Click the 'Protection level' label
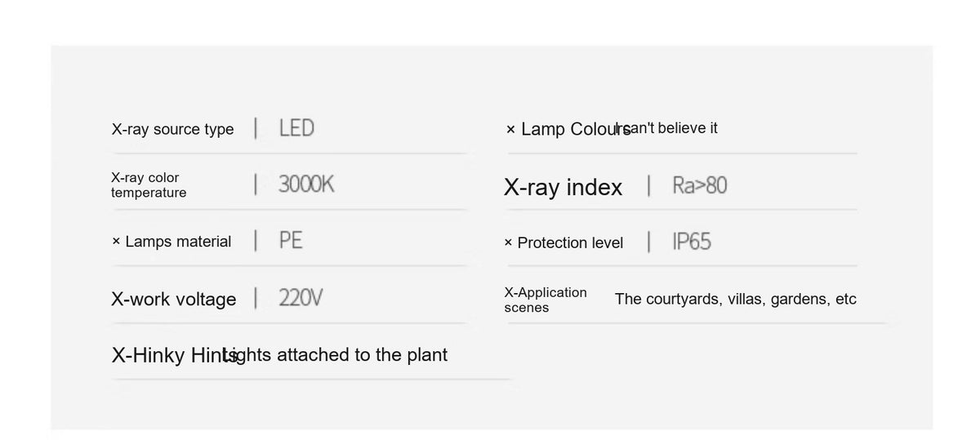This screenshot has width=980, height=440. click(570, 242)
